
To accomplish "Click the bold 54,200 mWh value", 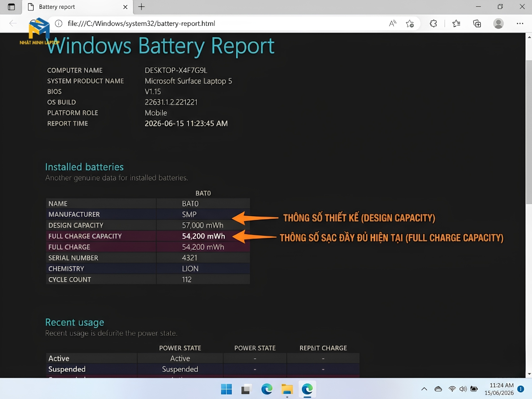I will [x=203, y=236].
